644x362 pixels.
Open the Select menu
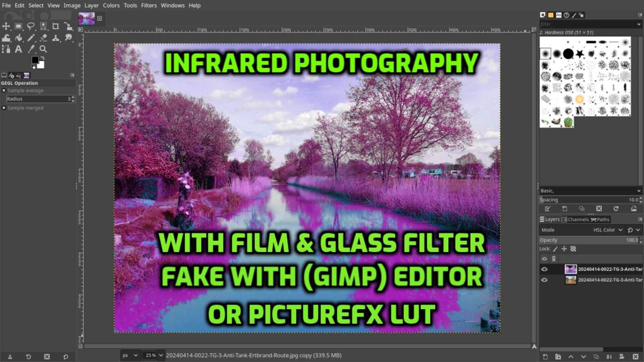[36, 6]
